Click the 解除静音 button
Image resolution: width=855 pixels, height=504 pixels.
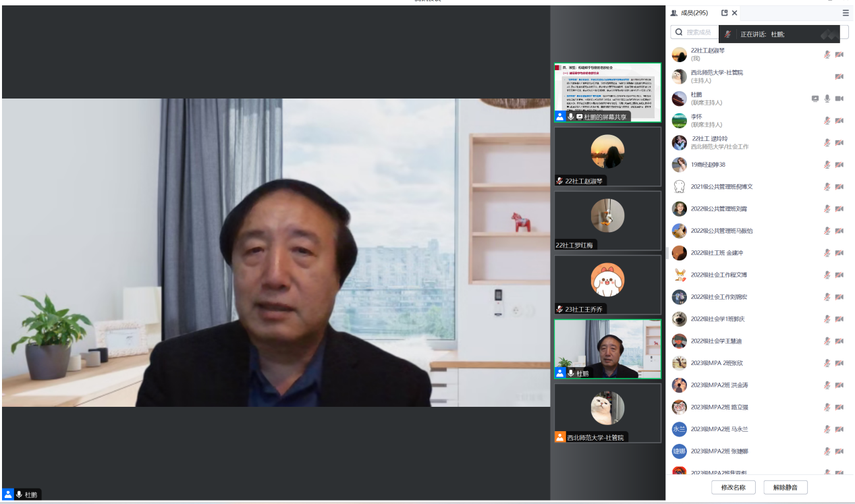(x=785, y=487)
